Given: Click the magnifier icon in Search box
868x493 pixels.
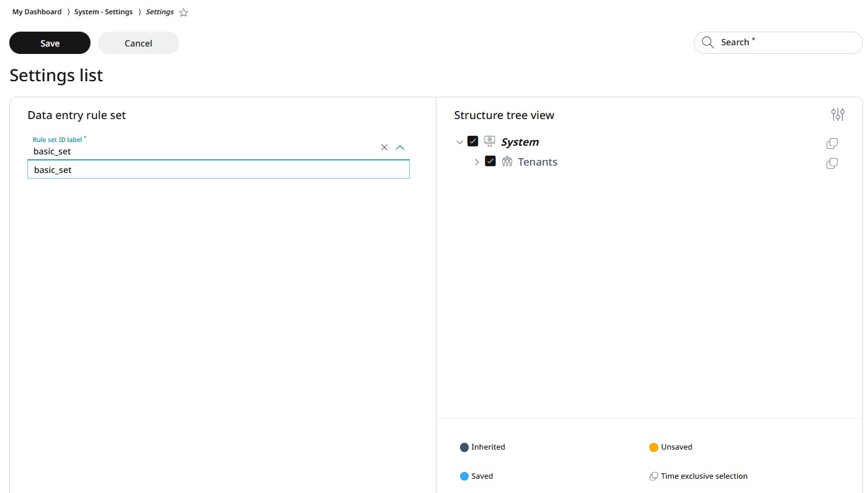Looking at the screenshot, I should click(707, 43).
